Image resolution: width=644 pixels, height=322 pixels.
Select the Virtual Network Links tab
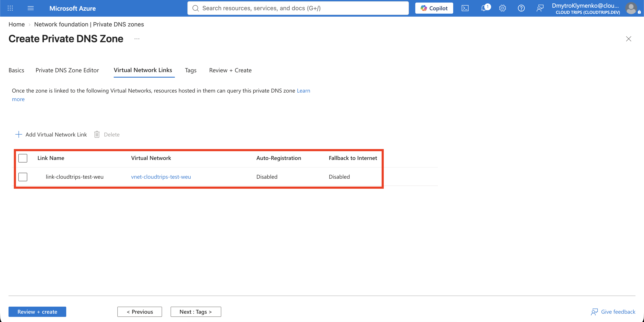coord(143,70)
